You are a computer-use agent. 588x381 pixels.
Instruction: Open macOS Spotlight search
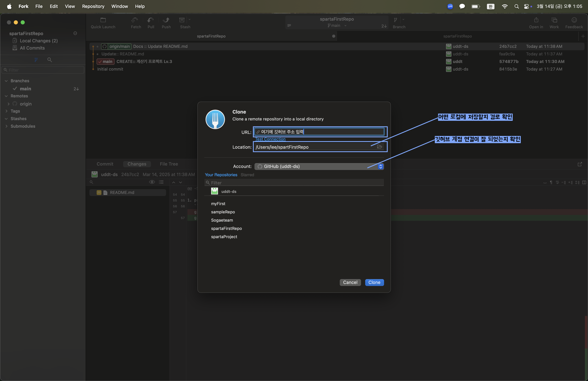(x=517, y=6)
